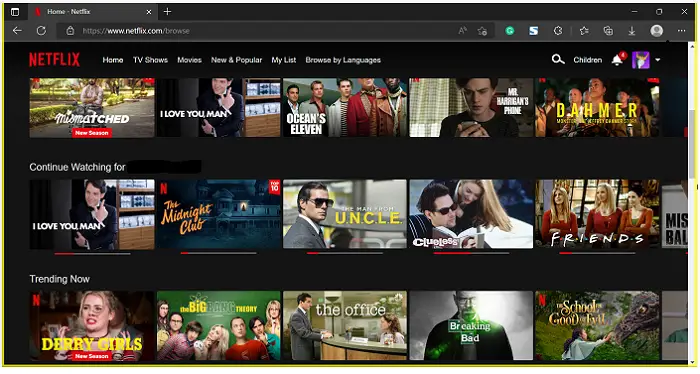The image size is (700, 374).
Task: Open TV Shows section
Action: point(150,60)
